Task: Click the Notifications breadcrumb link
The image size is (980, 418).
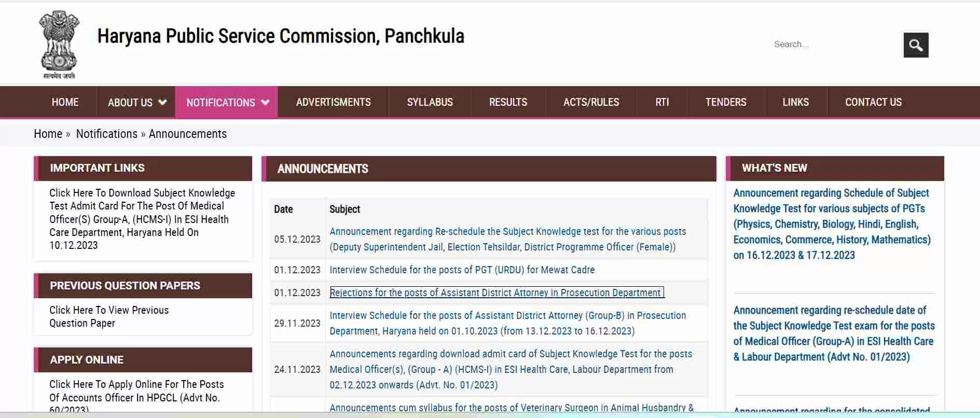Action: pyautogui.click(x=107, y=134)
